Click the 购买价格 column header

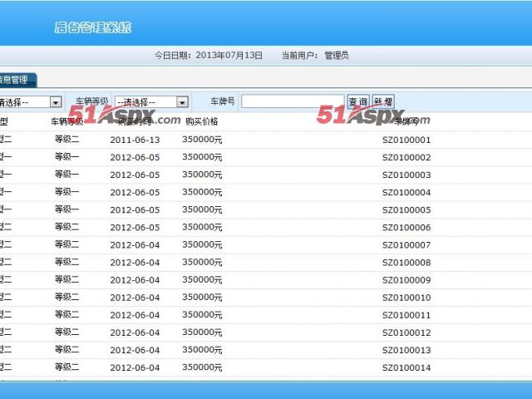coord(201,121)
